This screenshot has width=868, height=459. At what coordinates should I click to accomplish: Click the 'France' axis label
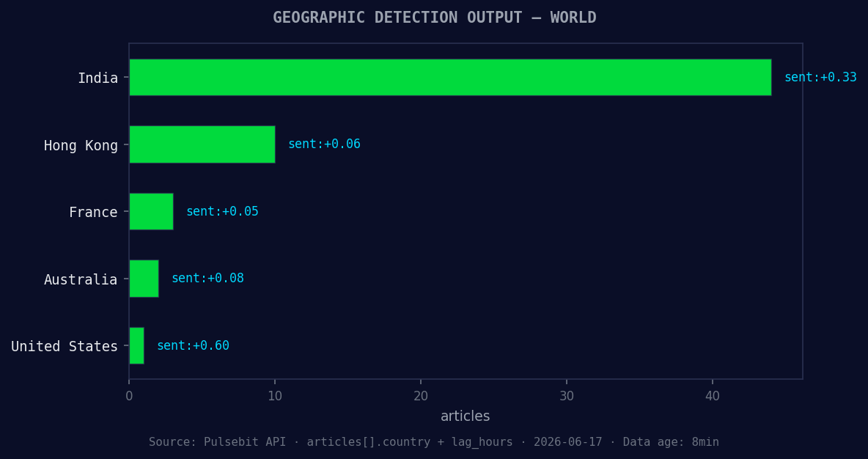93,212
